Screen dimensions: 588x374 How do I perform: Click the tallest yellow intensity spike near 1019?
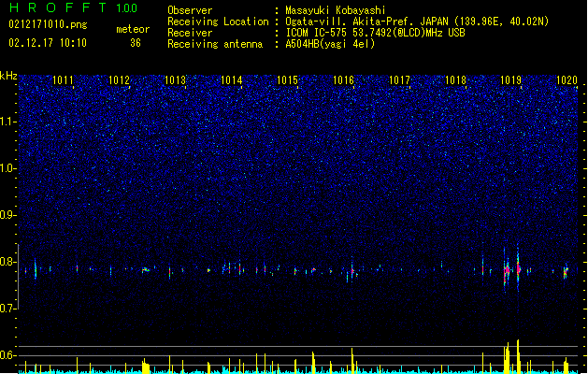[x=518, y=356]
